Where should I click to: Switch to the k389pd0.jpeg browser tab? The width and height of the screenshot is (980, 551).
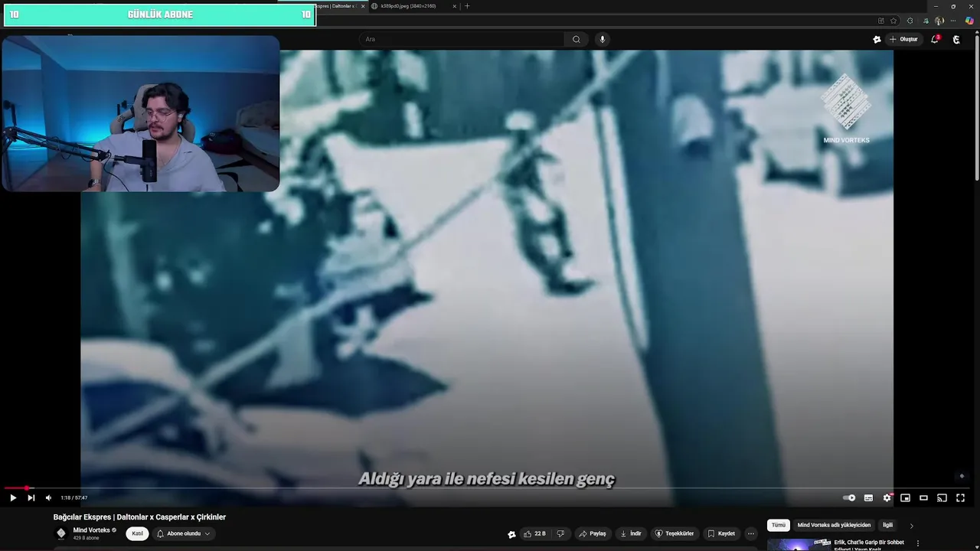[x=408, y=6]
